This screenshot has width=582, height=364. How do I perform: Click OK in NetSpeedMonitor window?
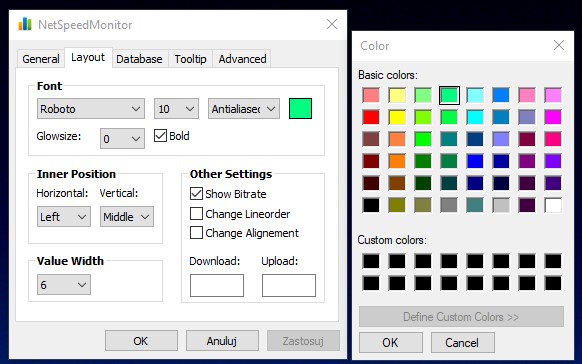pos(141,341)
